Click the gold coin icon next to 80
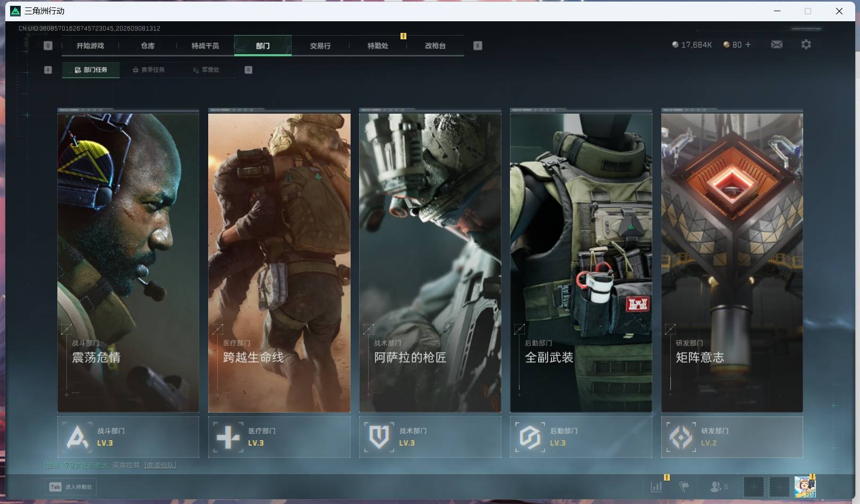This screenshot has width=860, height=504. click(x=726, y=45)
